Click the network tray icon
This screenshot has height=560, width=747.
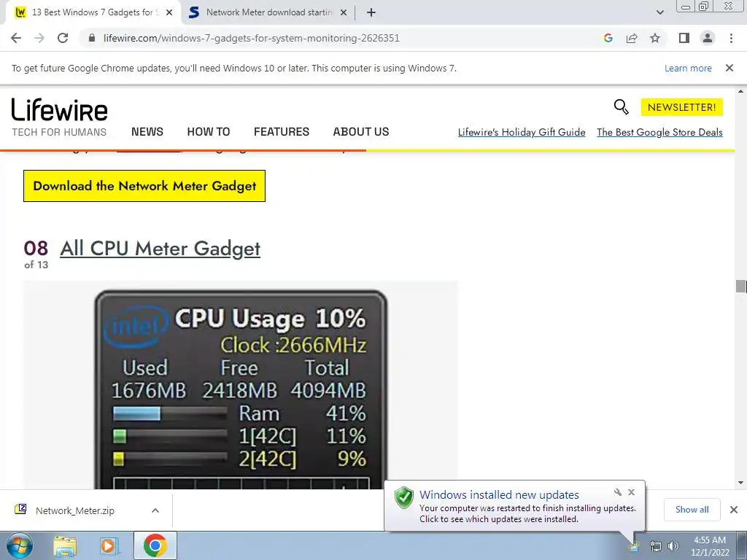(656, 546)
